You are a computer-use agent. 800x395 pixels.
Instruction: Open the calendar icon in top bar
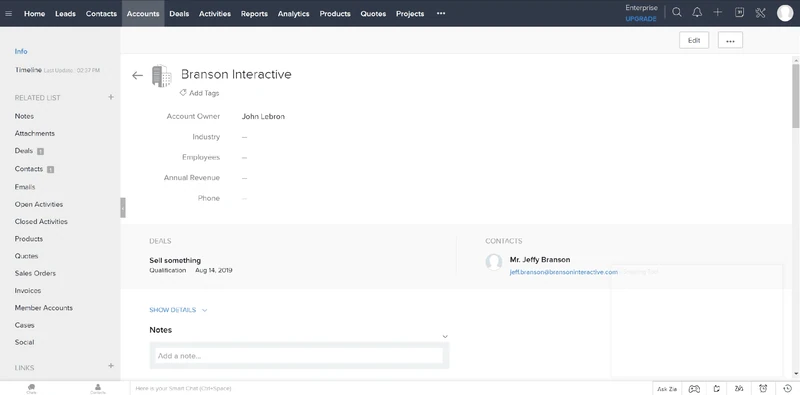pyautogui.click(x=739, y=13)
